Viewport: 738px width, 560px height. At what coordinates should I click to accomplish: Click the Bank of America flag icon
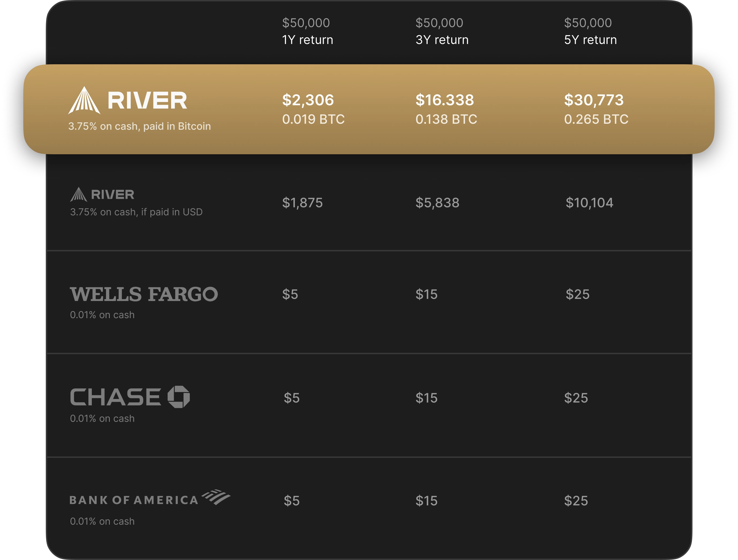(x=216, y=497)
